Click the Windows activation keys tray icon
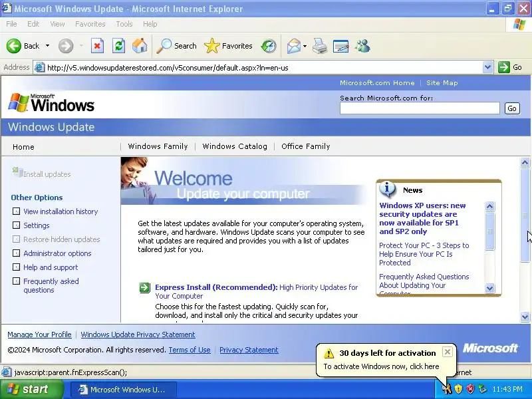This screenshot has width=532, height=399. (447, 389)
